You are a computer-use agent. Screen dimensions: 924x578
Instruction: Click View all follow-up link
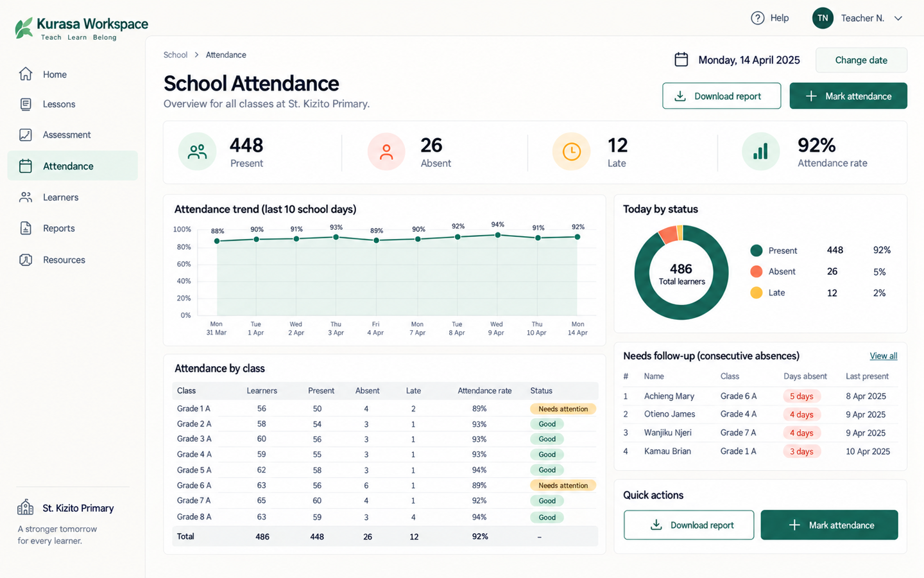884,356
